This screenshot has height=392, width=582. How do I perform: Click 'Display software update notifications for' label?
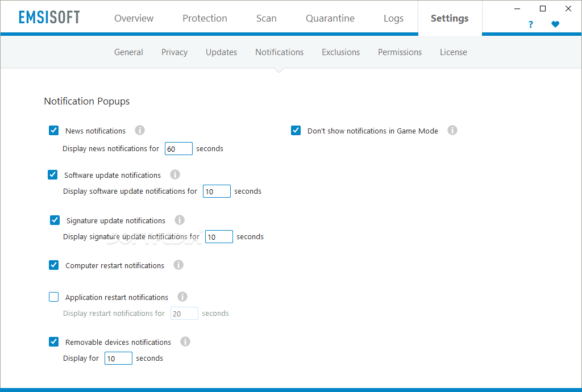(130, 191)
